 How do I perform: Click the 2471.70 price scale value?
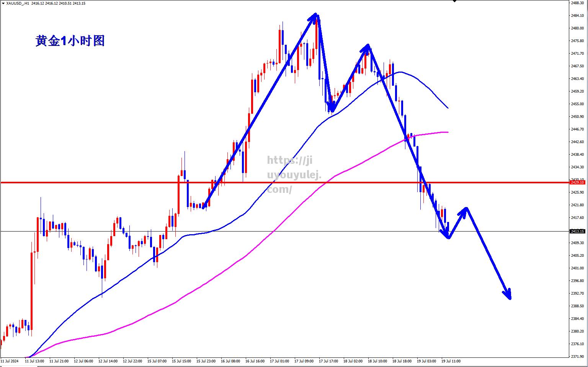(577, 54)
